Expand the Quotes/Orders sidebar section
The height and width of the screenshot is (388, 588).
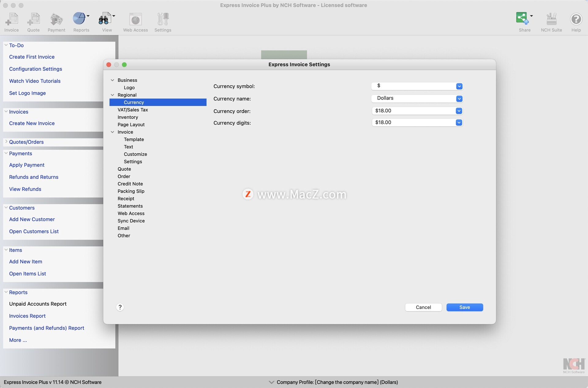pyautogui.click(x=6, y=141)
